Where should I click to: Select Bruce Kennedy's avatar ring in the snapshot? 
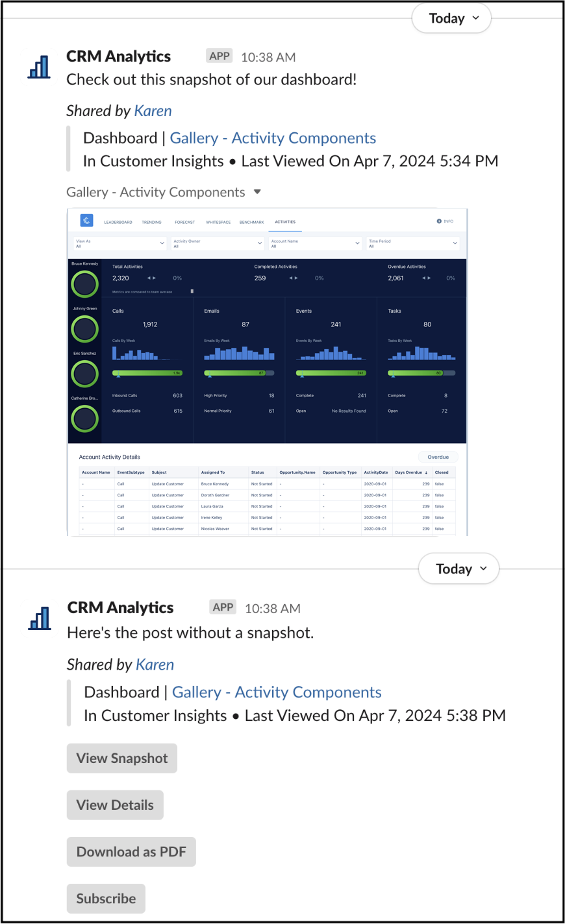(x=84, y=284)
